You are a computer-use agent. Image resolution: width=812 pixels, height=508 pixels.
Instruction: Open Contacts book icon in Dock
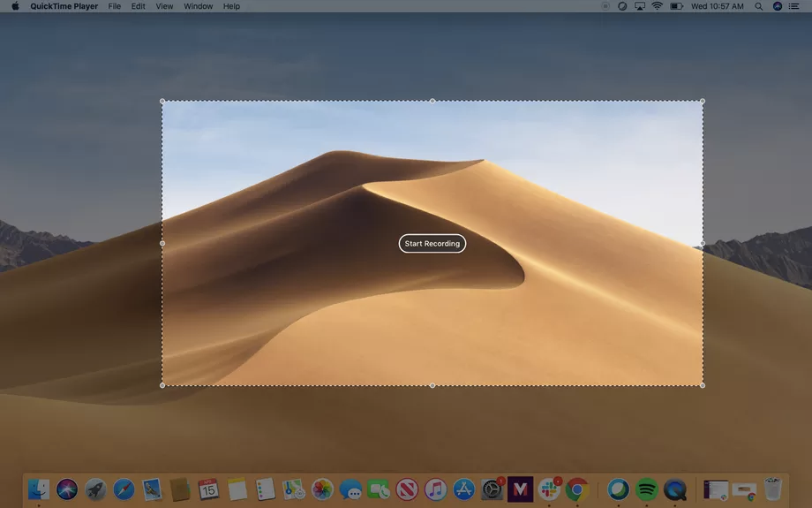coord(180,489)
